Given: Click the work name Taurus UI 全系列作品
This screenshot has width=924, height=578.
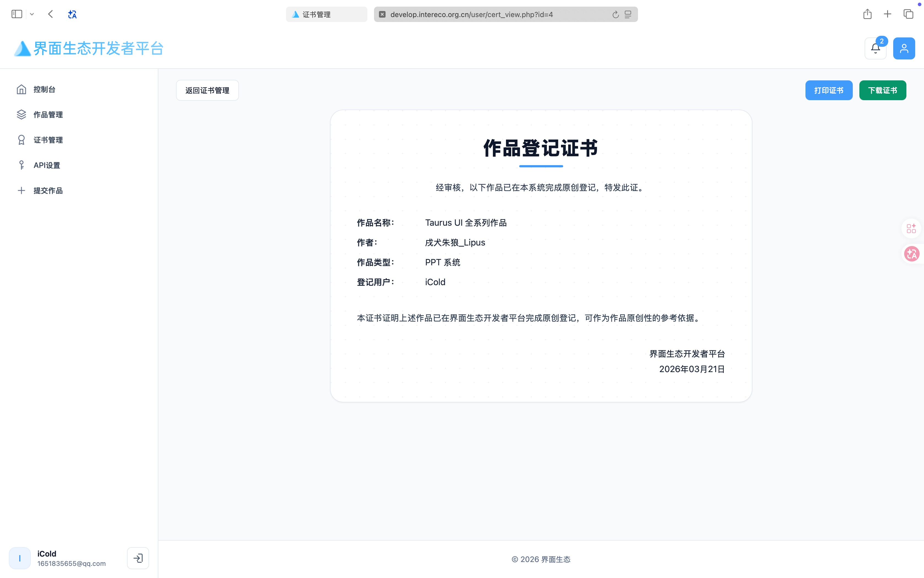Looking at the screenshot, I should (466, 222).
